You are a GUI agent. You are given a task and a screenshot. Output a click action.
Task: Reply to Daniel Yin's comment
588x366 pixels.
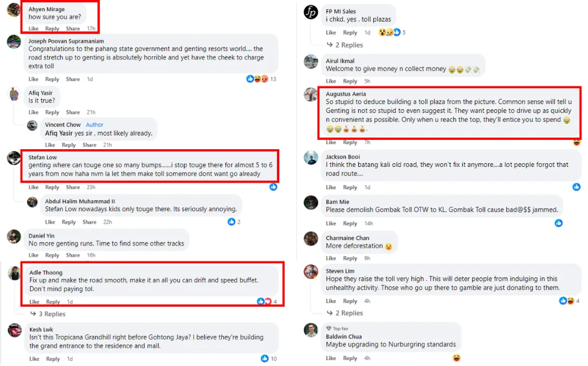(52, 255)
